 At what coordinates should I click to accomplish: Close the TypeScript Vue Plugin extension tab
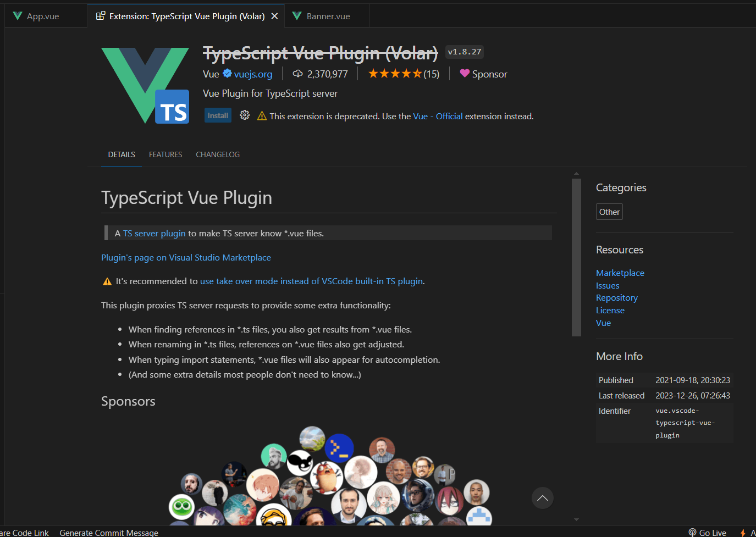[274, 16]
